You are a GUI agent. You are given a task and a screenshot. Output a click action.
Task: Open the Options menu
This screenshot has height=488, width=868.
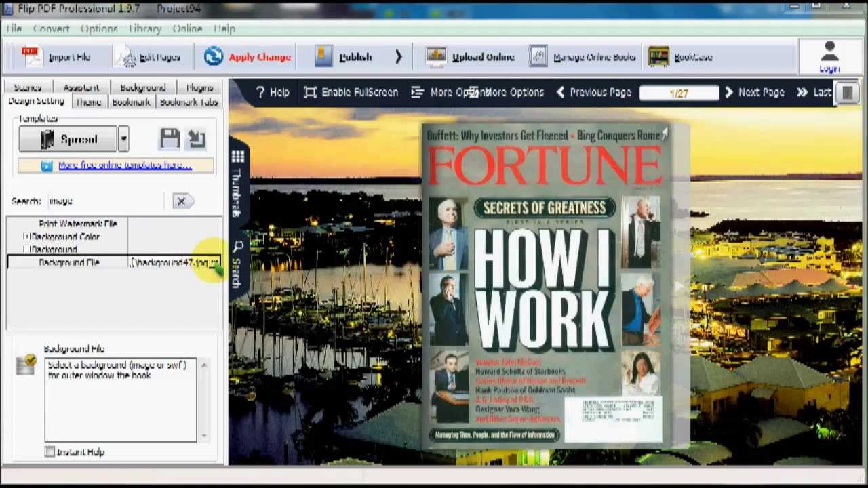(99, 28)
